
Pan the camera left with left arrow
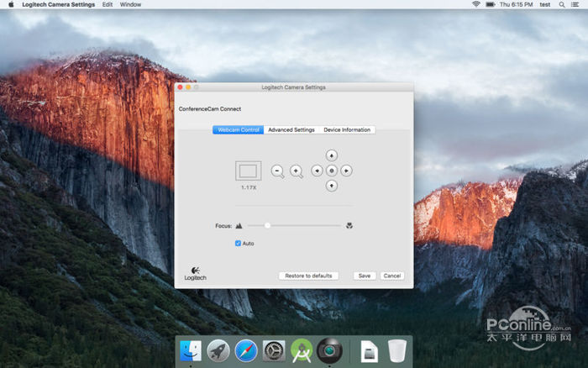(x=317, y=171)
